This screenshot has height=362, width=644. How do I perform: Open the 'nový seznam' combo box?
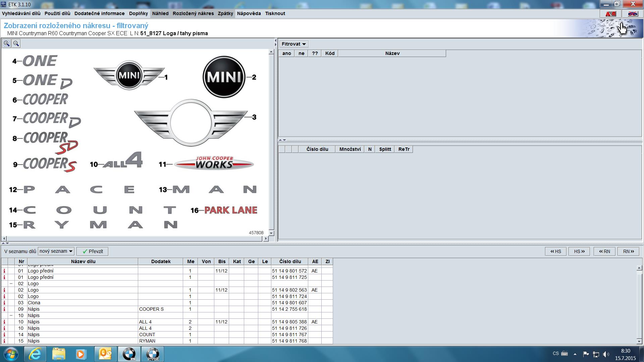click(56, 251)
